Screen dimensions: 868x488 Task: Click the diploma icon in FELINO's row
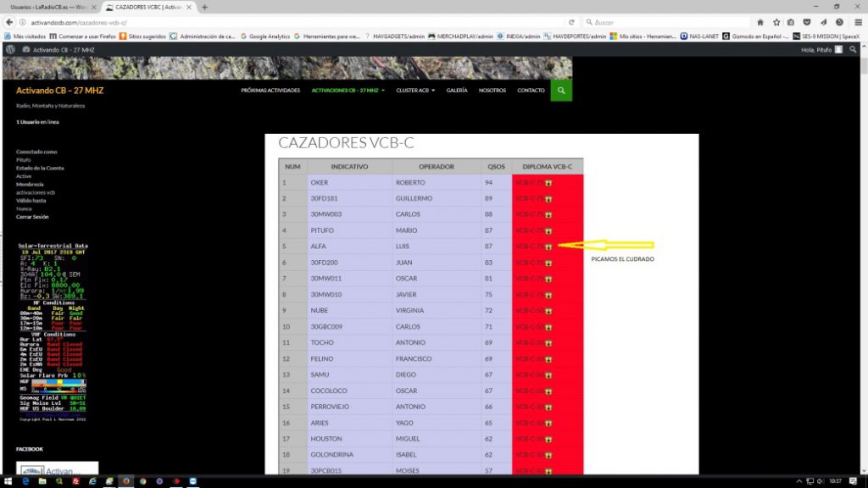(548, 359)
